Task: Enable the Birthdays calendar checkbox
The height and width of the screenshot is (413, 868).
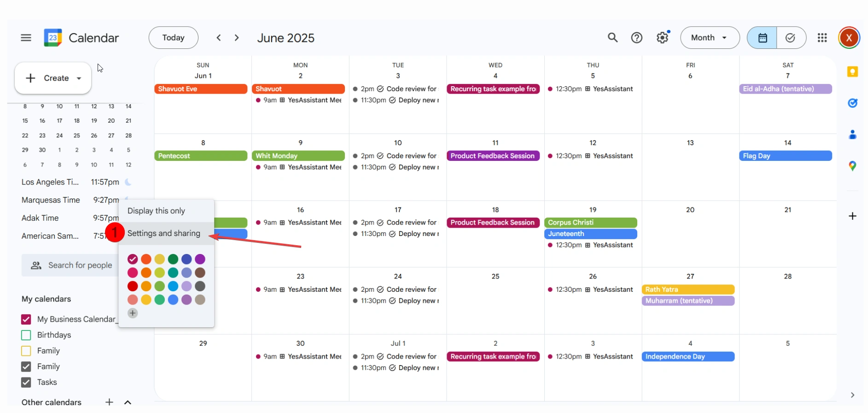Action: pyautogui.click(x=26, y=335)
